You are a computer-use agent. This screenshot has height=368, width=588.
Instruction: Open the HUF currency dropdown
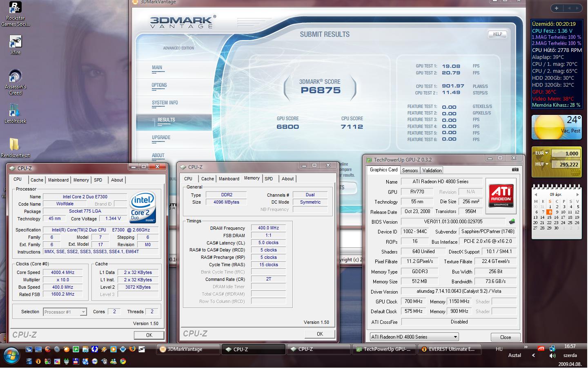542,164
